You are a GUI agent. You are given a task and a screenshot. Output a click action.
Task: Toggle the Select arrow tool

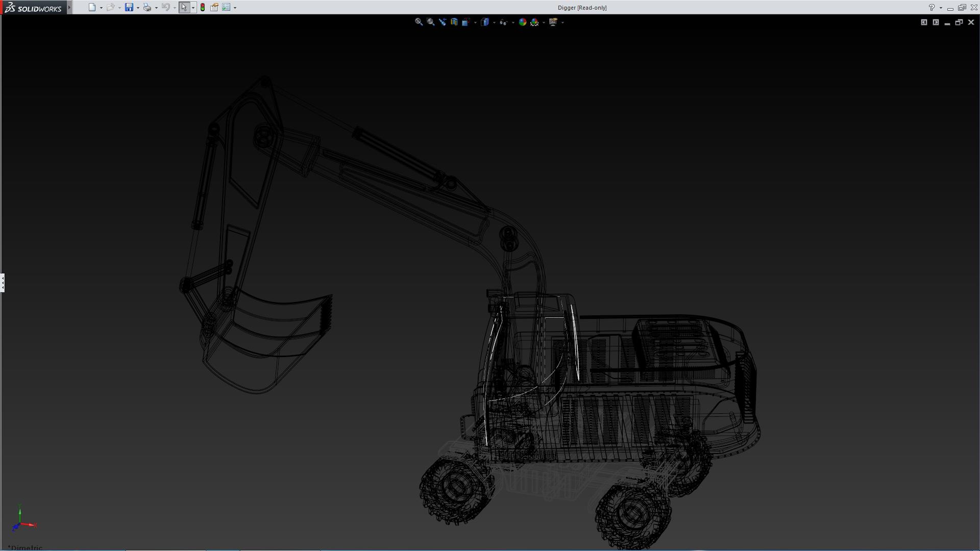[x=184, y=7]
